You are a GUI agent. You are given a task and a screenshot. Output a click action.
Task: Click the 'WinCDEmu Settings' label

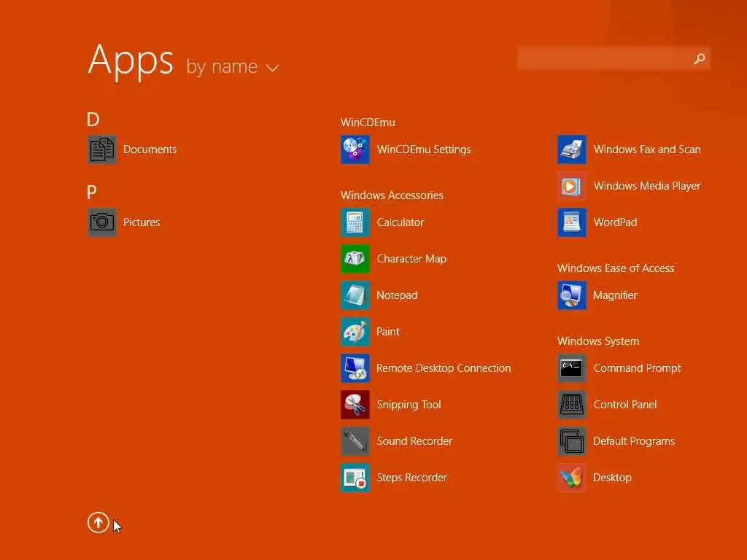[x=424, y=149]
